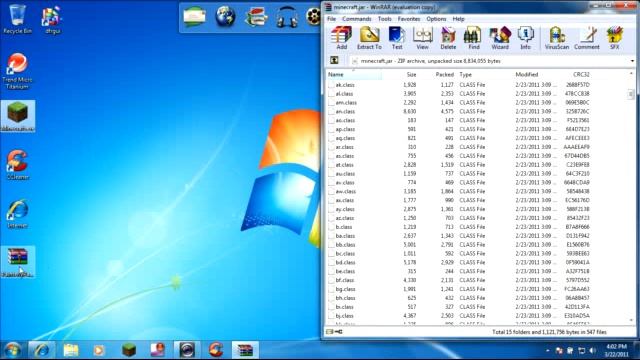Click the Extract To toolbar icon

(x=369, y=38)
